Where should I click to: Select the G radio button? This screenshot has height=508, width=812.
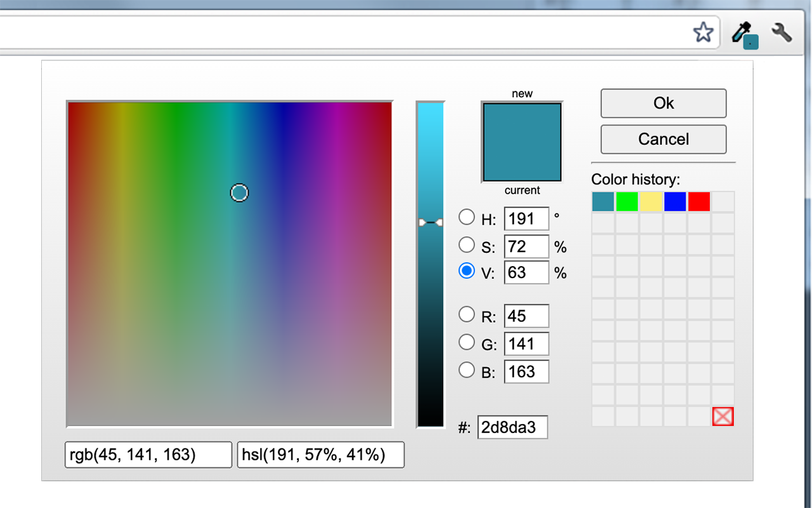coord(466,342)
